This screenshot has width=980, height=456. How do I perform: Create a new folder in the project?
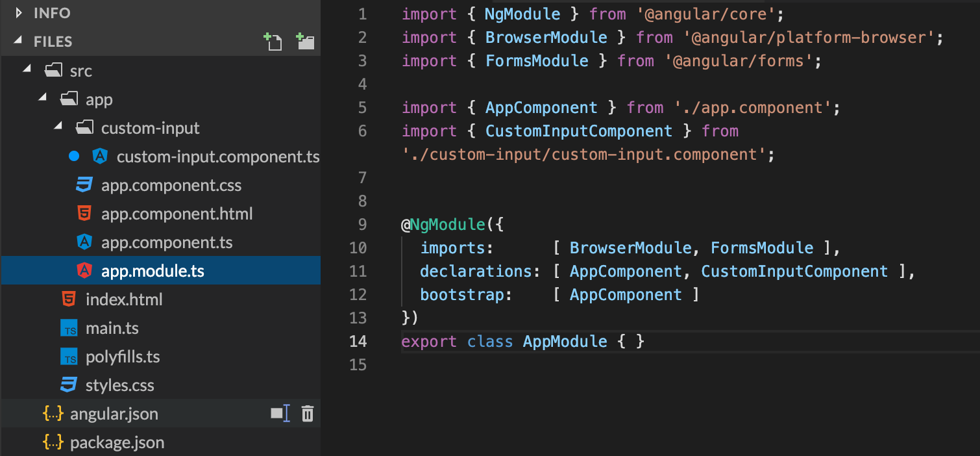pos(304,41)
